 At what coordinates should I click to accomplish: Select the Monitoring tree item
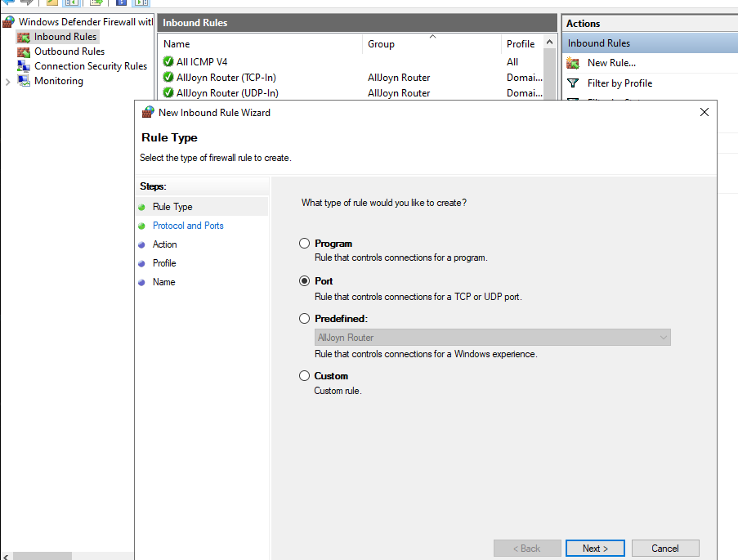point(58,81)
